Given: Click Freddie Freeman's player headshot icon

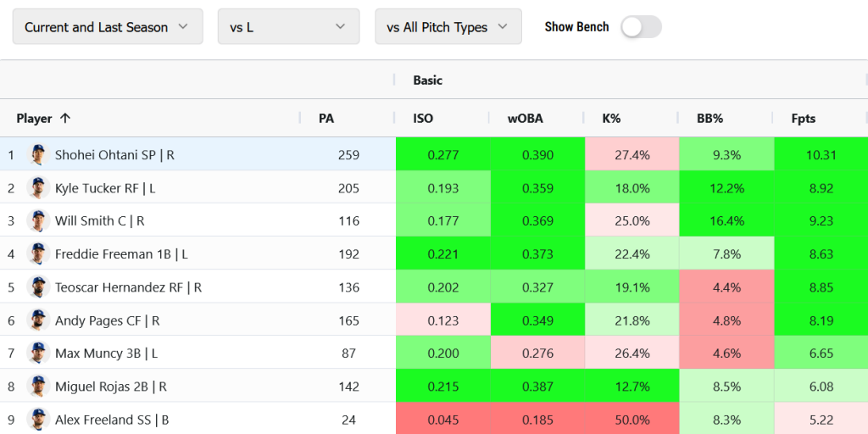Looking at the screenshot, I should point(38,253).
